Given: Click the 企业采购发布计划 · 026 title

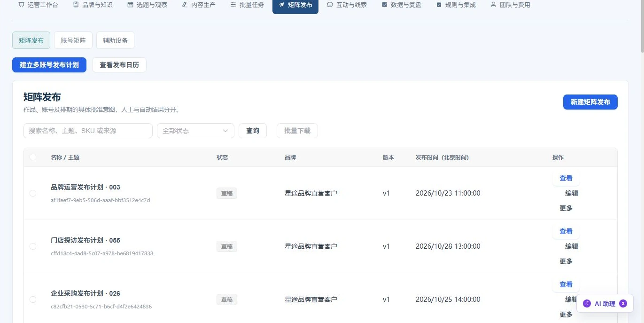Looking at the screenshot, I should (x=85, y=293).
